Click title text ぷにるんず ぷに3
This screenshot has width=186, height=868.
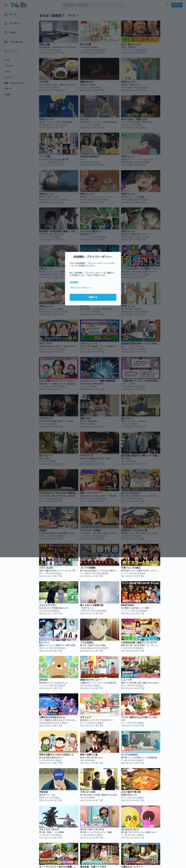130,830
